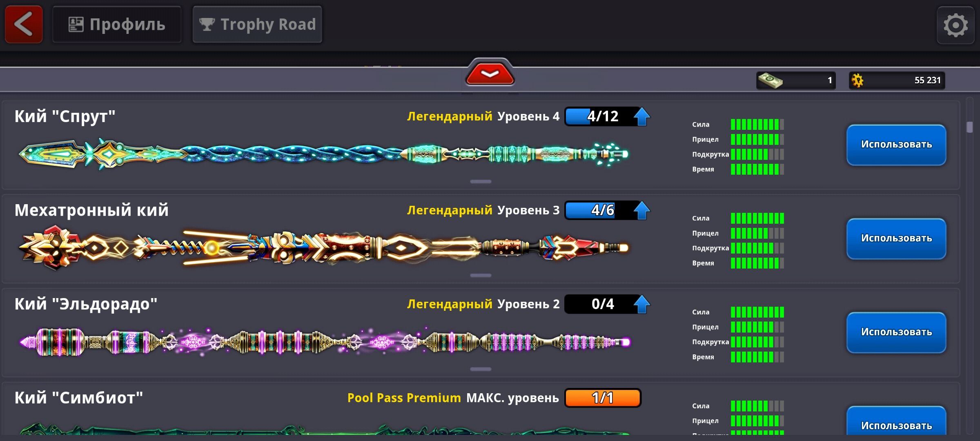Upgrade Мехатронный кий with blue arrow

click(642, 211)
